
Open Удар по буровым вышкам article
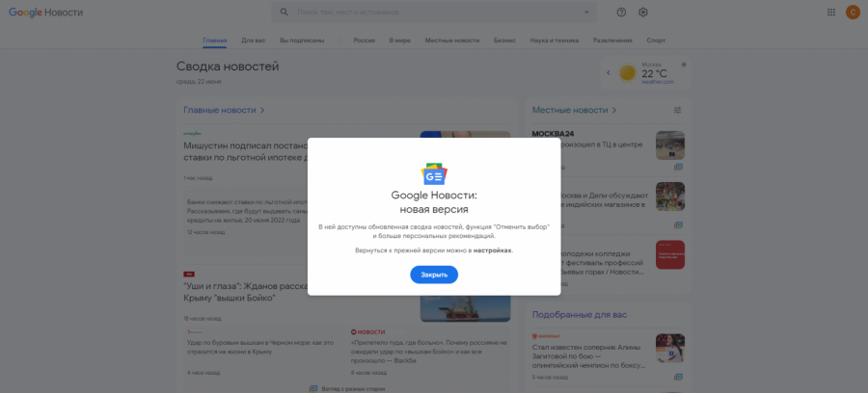coord(260,347)
